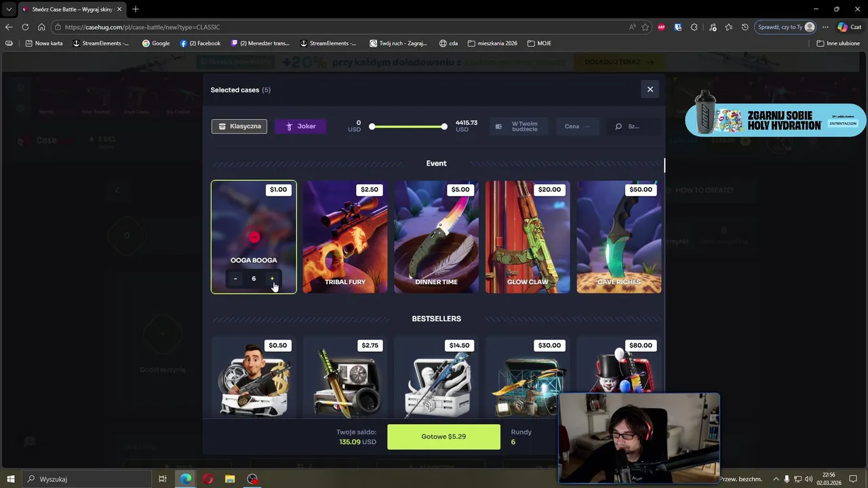Click the casehug URL address bar
868x488 pixels.
339,27
